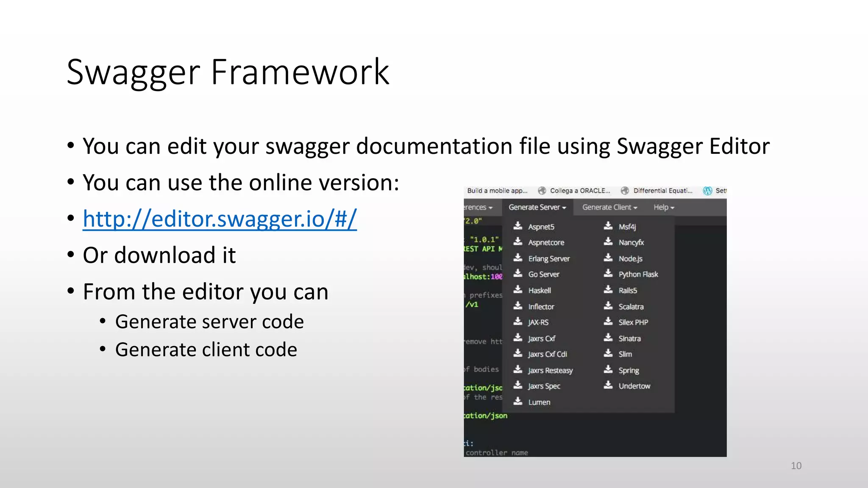Image resolution: width=868 pixels, height=488 pixels.
Task: Pick Inflector from the server list
Action: 541,307
